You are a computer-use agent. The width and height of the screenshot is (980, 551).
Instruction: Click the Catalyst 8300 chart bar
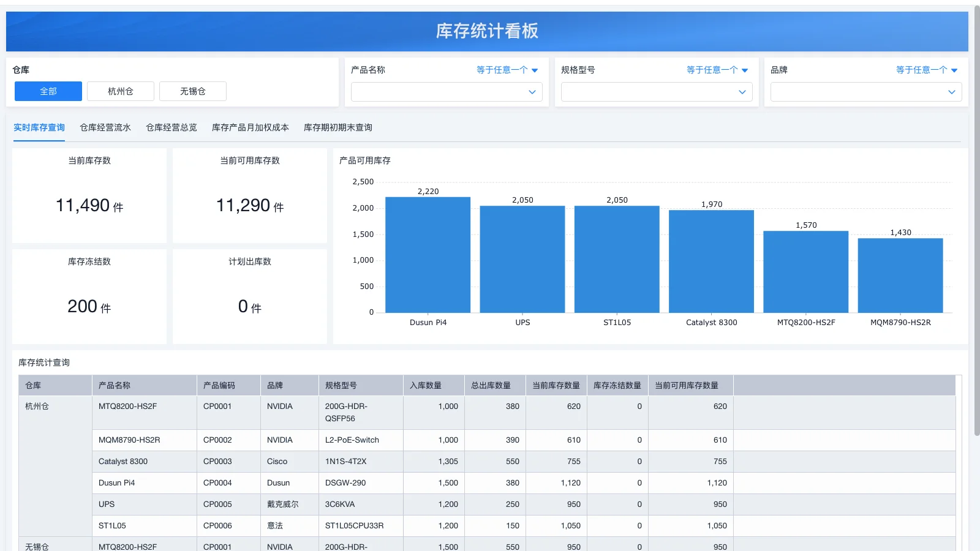711,261
